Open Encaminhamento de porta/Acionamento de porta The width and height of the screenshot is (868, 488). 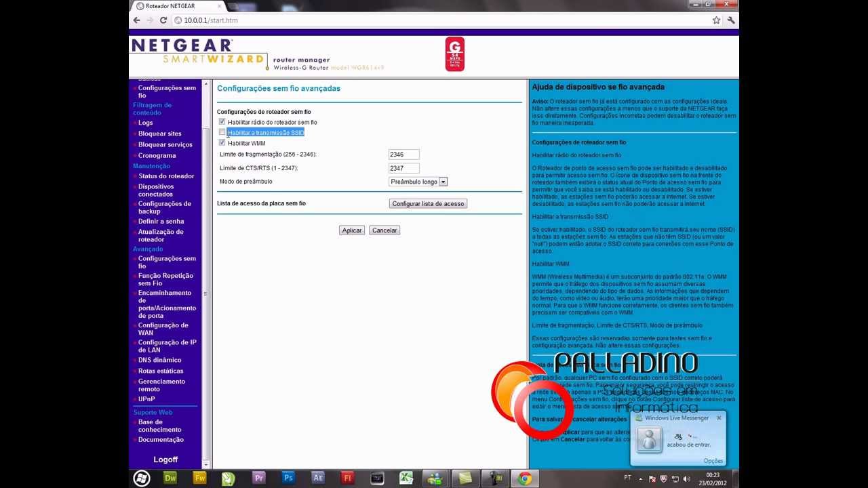tap(167, 304)
